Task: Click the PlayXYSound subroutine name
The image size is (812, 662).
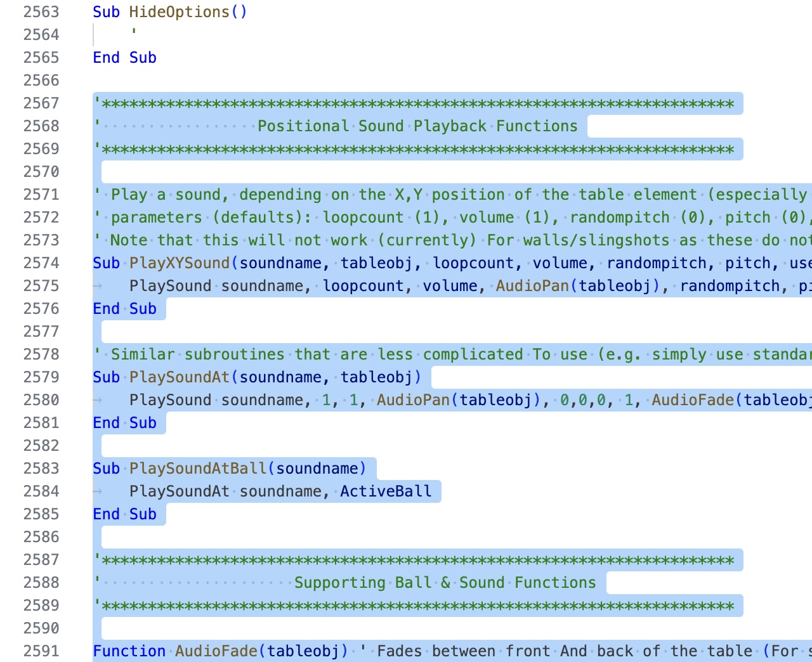Action: (180, 263)
